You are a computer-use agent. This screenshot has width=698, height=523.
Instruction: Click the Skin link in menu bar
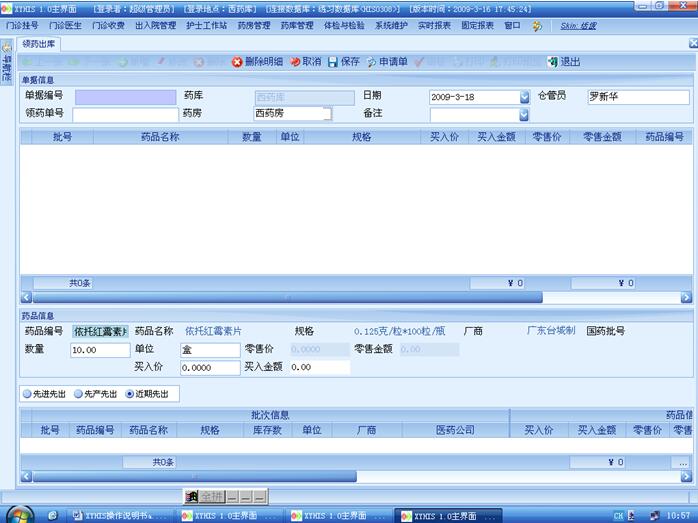click(578, 26)
